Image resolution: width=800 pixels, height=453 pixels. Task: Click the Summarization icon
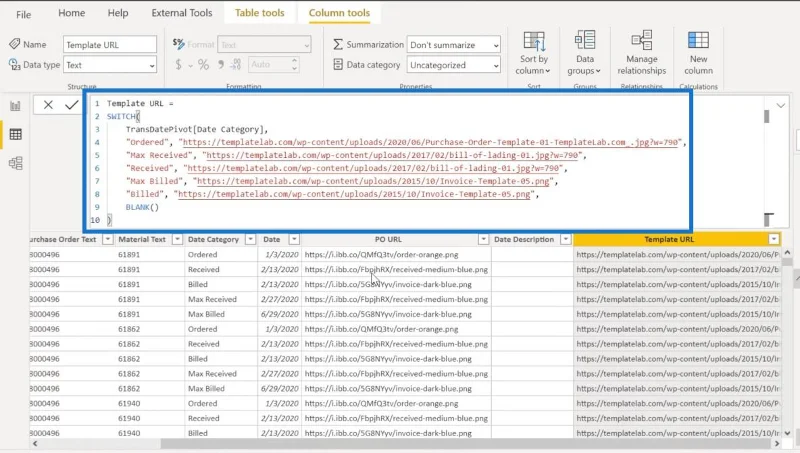(x=338, y=45)
